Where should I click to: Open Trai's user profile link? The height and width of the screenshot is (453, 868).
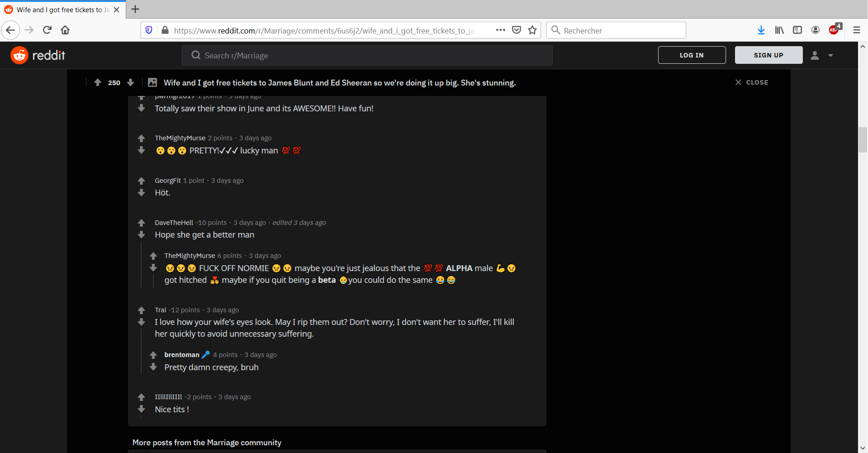(161, 310)
